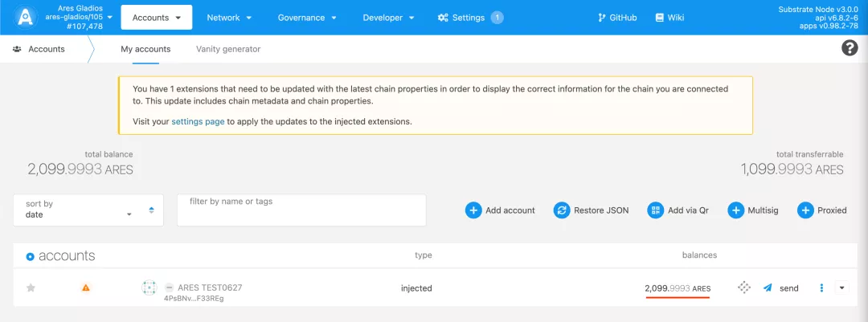
Task: Click the minus badge beside ARES TEST0627
Action: point(169,287)
